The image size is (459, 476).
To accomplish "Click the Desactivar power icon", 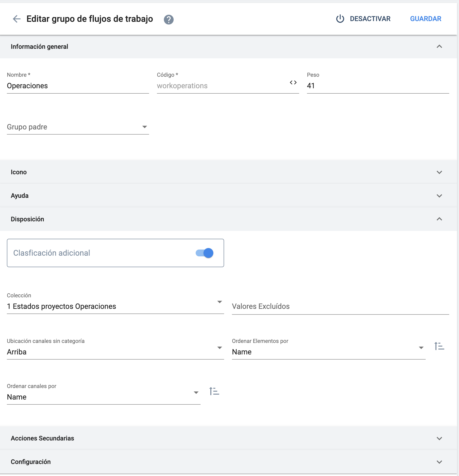I will point(340,19).
